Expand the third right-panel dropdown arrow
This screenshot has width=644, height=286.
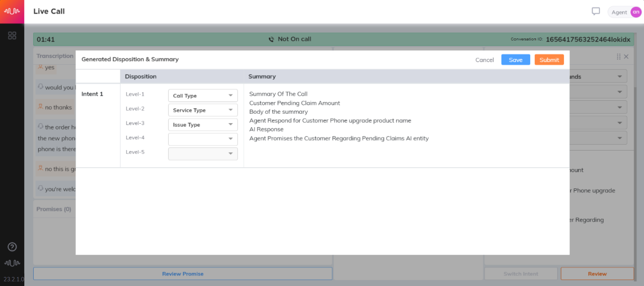(x=620, y=107)
